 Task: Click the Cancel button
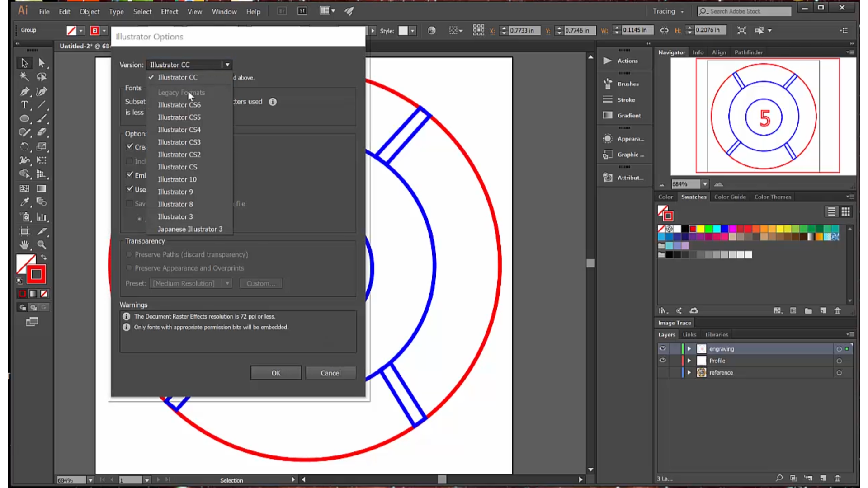[x=330, y=373]
